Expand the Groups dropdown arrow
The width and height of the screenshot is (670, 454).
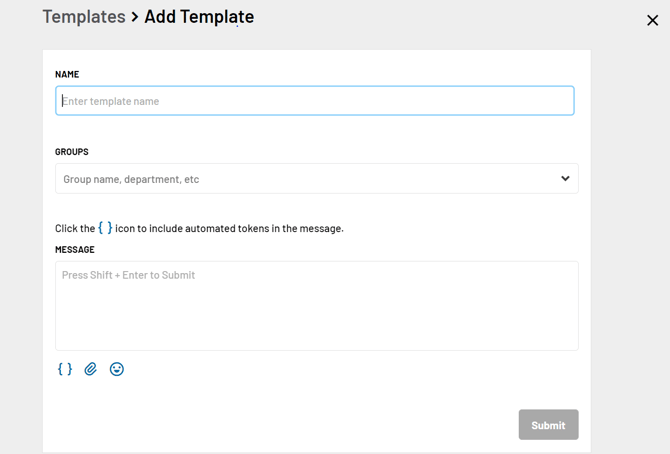click(x=565, y=179)
